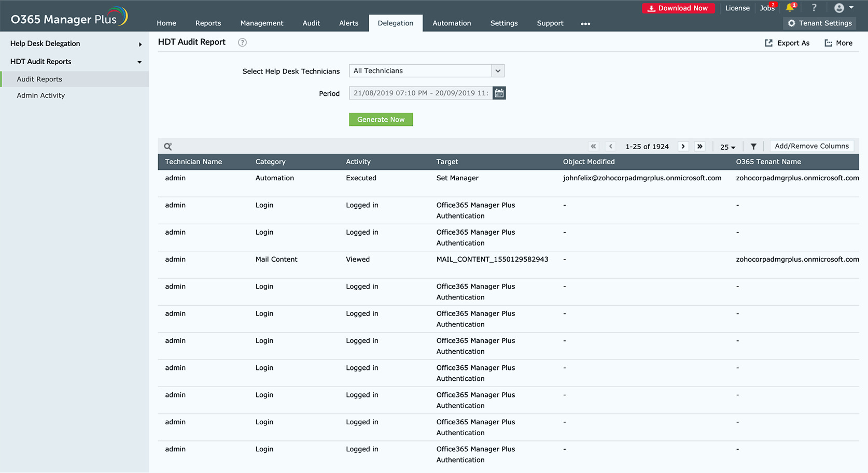Viewport: 868px width, 473px height.
Task: Open the More options menu
Action: (x=838, y=43)
